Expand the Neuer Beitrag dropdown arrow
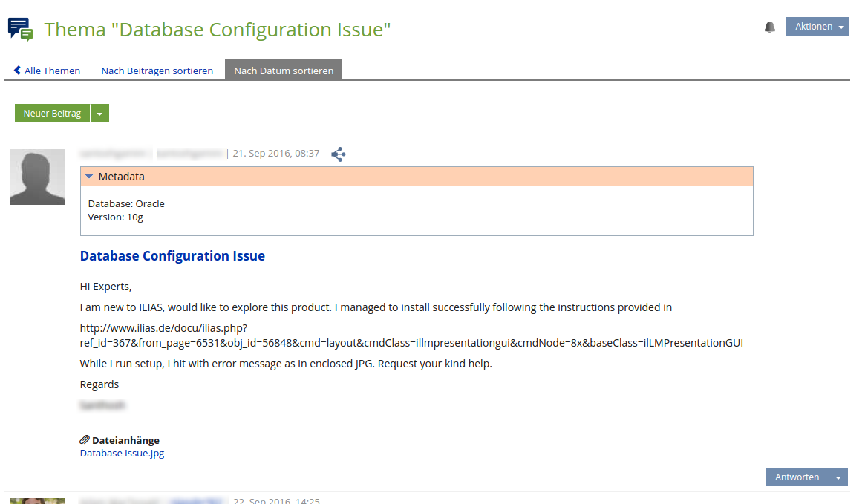Image resolution: width=865 pixels, height=504 pixels. tap(99, 114)
